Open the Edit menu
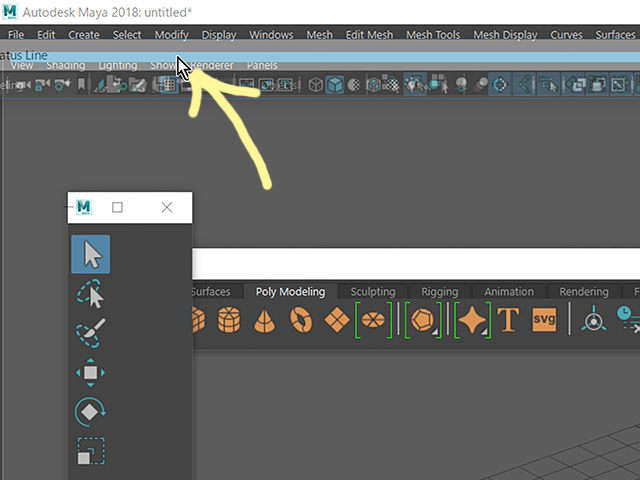Image resolution: width=640 pixels, height=480 pixels. pos(46,35)
